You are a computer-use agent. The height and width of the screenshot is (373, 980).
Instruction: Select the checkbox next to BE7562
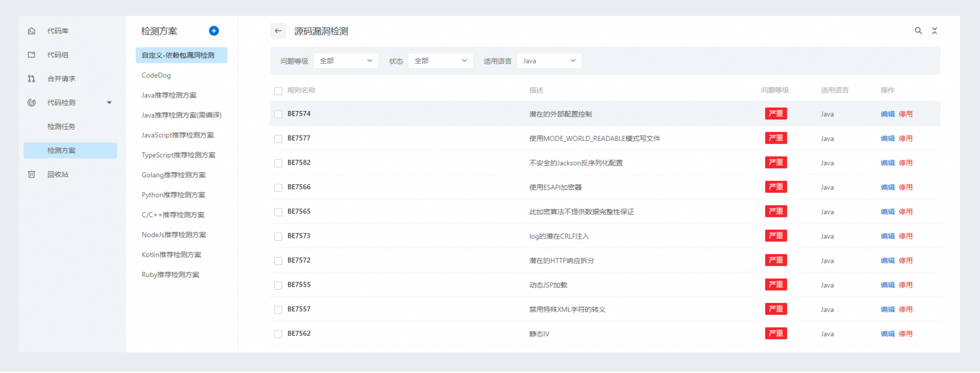click(x=278, y=334)
